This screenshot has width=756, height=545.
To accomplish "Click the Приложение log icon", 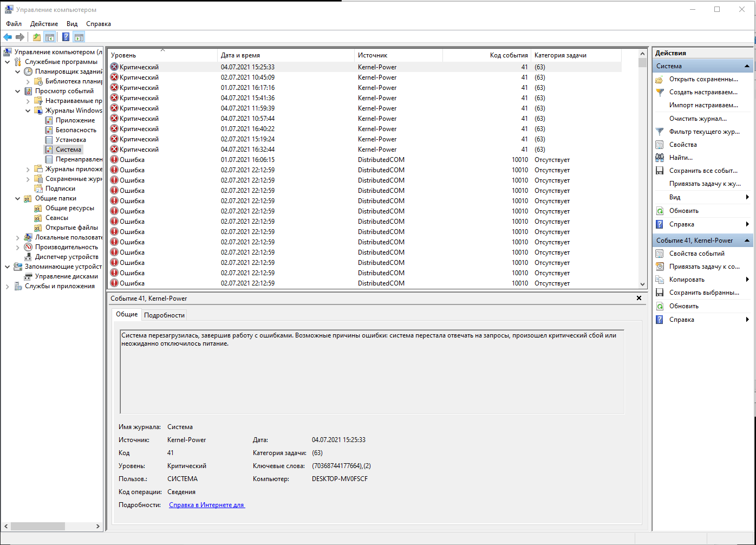I will click(x=49, y=120).
